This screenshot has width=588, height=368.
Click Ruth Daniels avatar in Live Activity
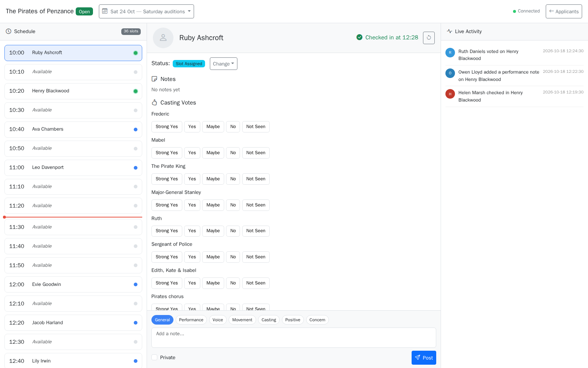tap(450, 53)
